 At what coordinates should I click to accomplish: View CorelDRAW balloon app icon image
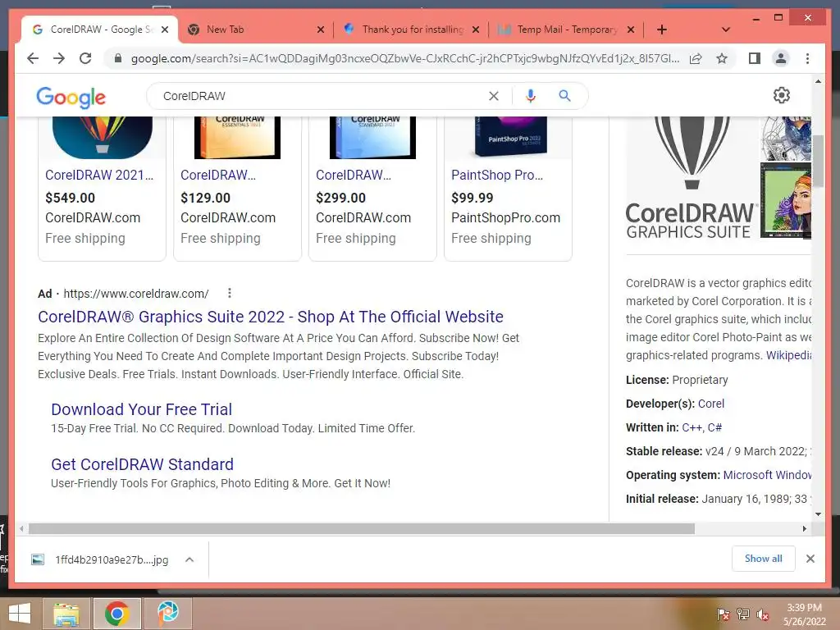tap(103, 138)
